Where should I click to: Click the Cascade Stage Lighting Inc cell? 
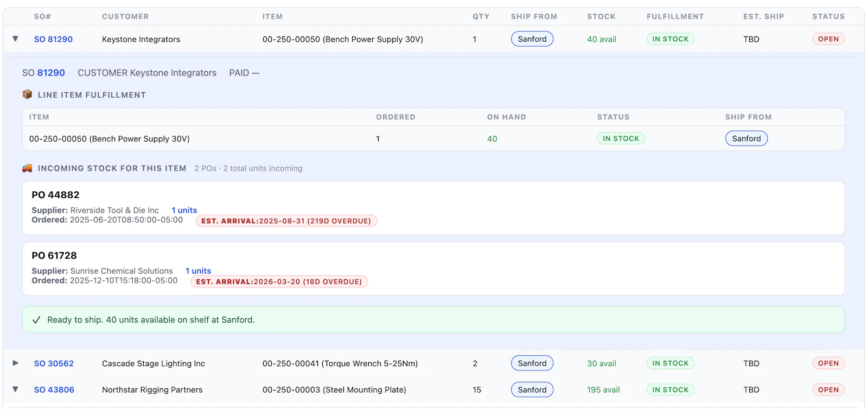[154, 363]
